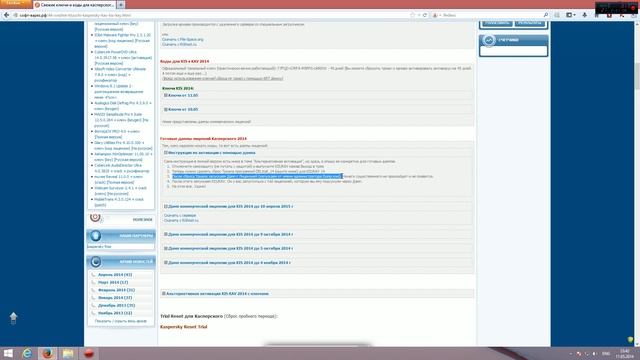Open ФотоШОУ PRO sidebar link
This screenshot has height=360, width=640.
(117, 134)
